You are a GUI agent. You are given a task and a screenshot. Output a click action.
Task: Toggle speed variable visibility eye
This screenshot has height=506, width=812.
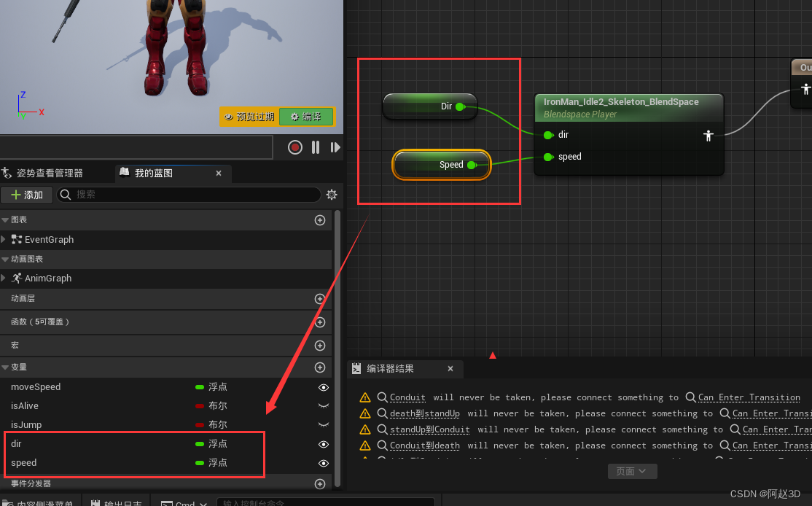[x=324, y=463]
